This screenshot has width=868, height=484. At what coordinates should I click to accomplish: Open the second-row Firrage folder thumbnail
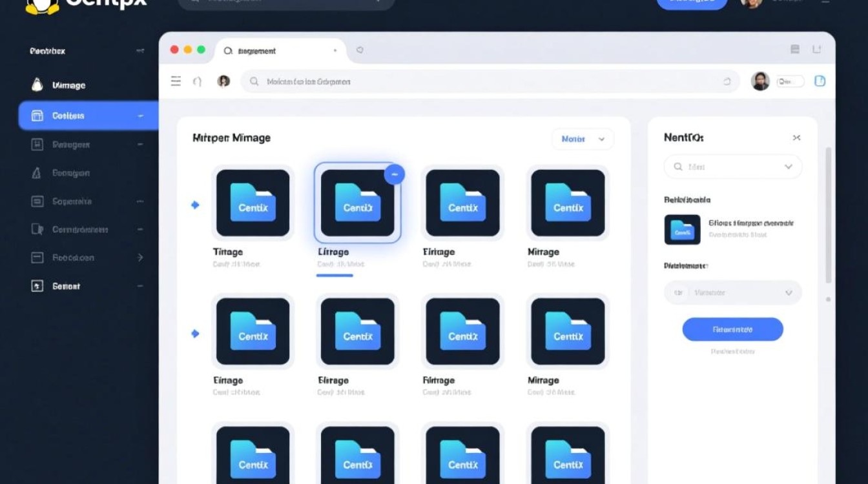(x=462, y=331)
